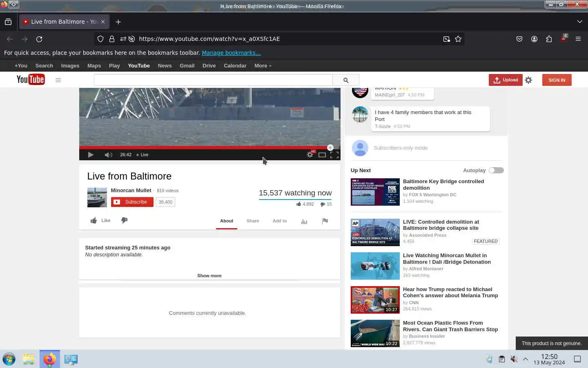Toggle the Autoplay switch
The width and height of the screenshot is (588, 368).
pyautogui.click(x=496, y=171)
